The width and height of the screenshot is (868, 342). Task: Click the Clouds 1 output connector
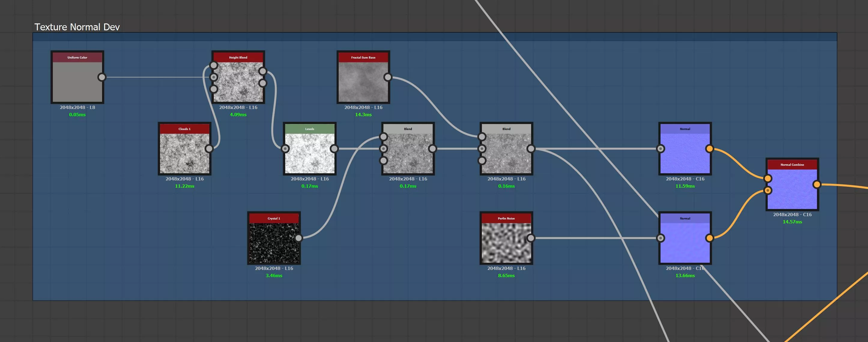[x=209, y=149]
